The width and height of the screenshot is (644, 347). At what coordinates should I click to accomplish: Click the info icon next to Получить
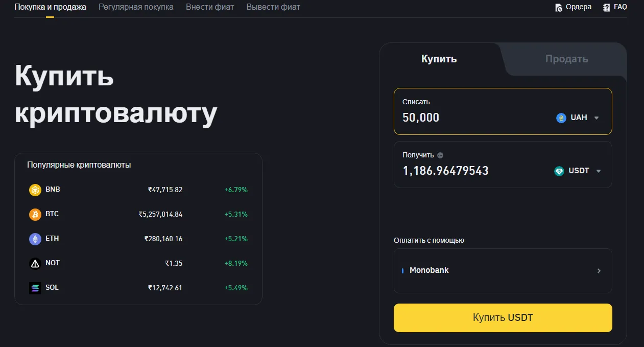tap(441, 154)
